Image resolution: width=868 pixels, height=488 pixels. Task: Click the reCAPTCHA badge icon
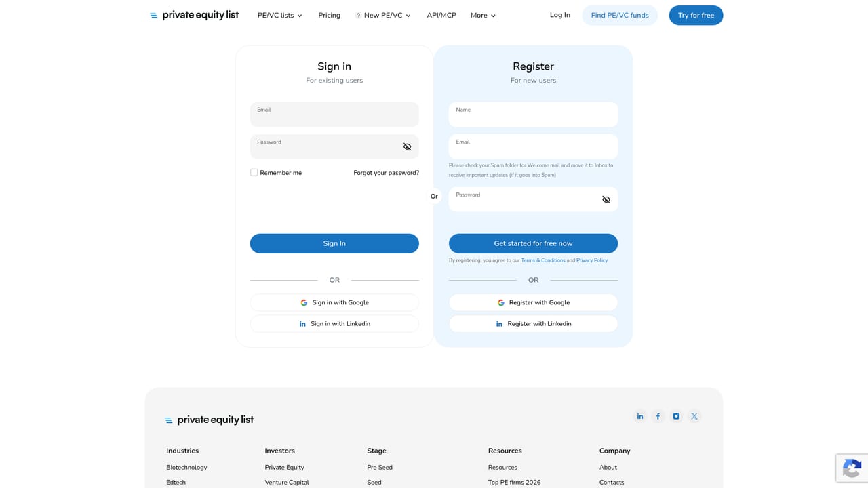coord(852,468)
